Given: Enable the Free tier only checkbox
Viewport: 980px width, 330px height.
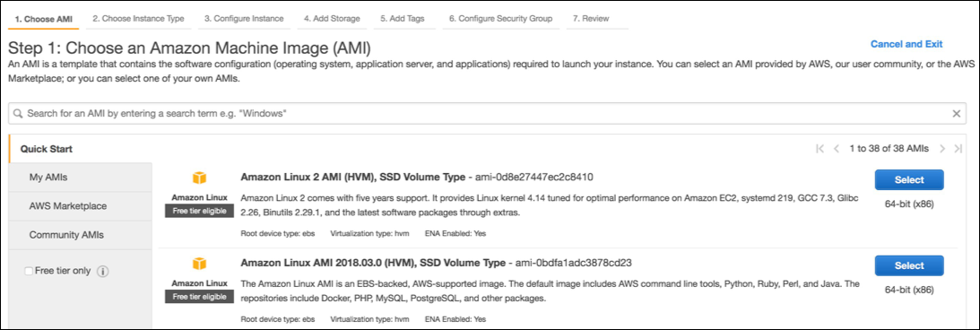Looking at the screenshot, I should pyautogui.click(x=28, y=271).
